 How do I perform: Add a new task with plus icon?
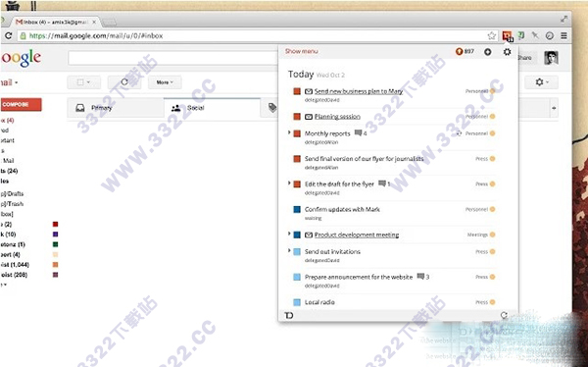[487, 52]
